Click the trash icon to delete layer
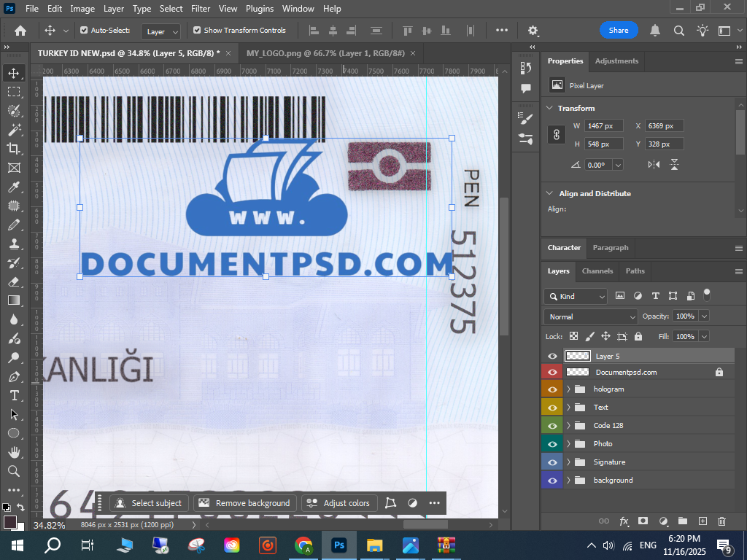The image size is (747, 560). (x=721, y=521)
